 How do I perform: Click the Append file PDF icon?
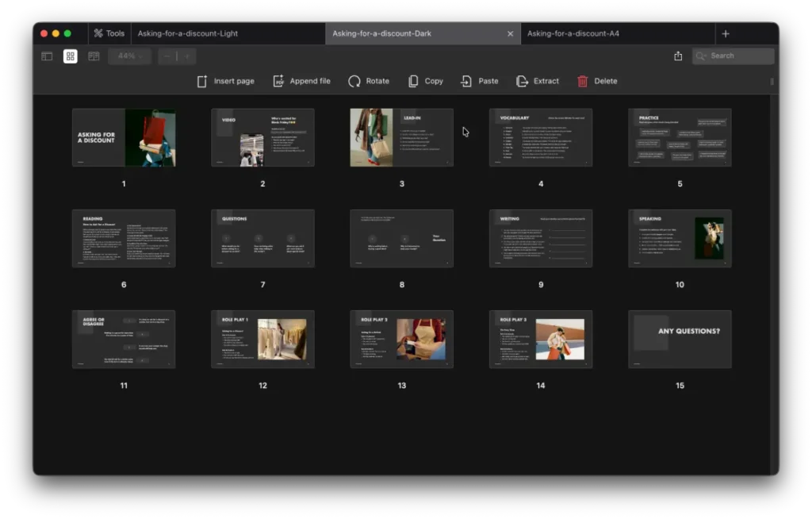tap(278, 81)
